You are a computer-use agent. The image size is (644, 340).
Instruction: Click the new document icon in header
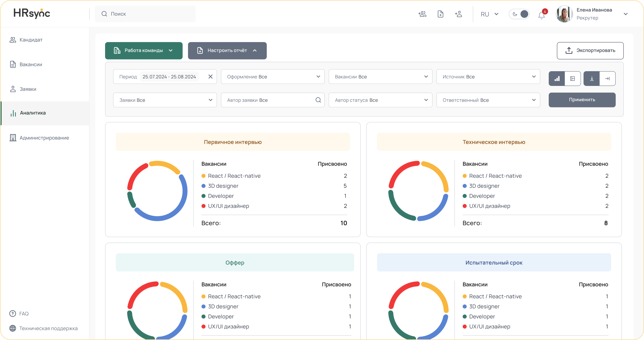point(440,14)
